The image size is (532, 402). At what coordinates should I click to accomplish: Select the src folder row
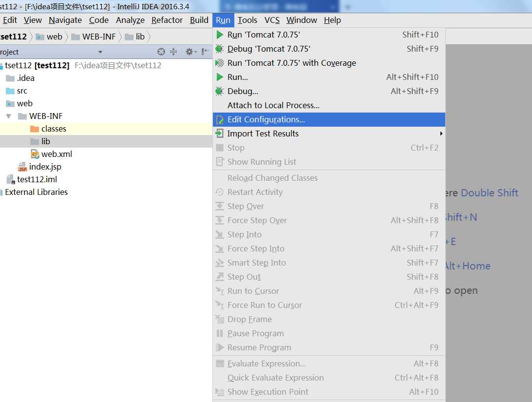point(106,91)
